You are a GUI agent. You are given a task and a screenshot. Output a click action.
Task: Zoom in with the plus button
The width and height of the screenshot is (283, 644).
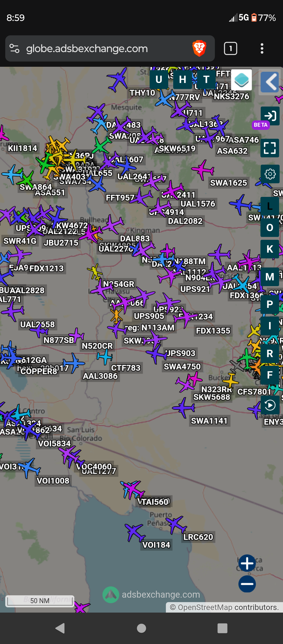pyautogui.click(x=247, y=563)
